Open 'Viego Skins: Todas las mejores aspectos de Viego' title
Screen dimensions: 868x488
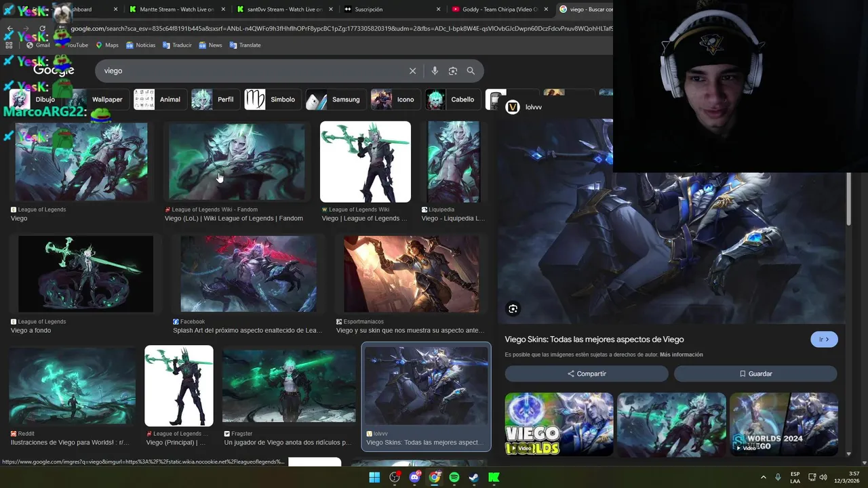click(x=594, y=340)
